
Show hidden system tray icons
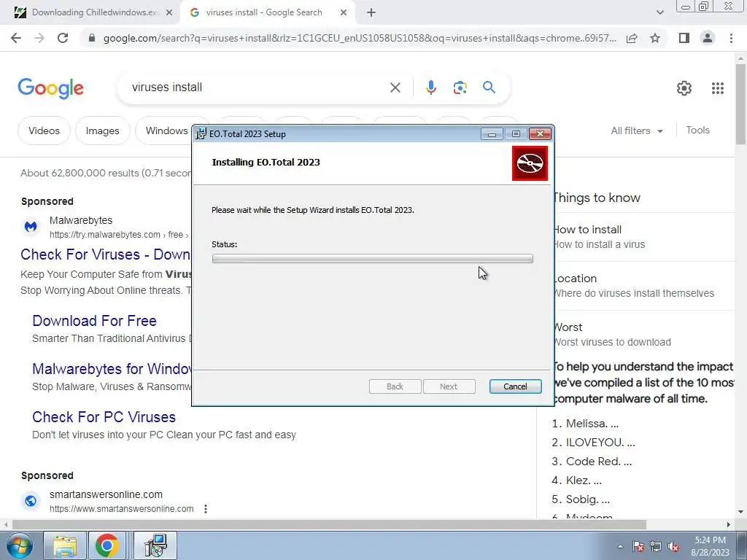point(620,547)
